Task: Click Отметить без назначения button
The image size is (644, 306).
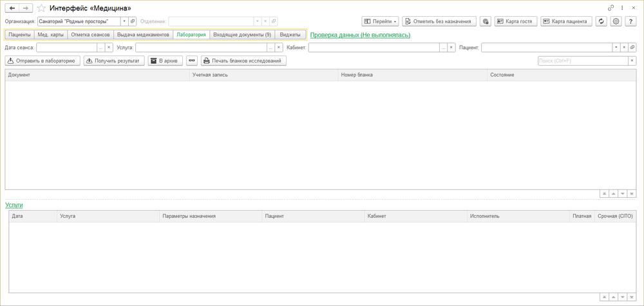Action: [439, 21]
